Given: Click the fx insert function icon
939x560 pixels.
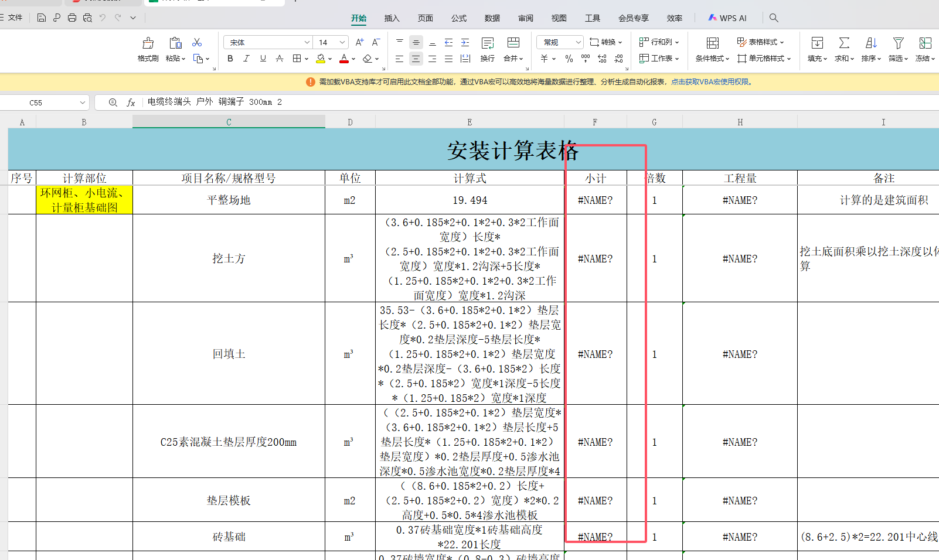Looking at the screenshot, I should (x=131, y=103).
